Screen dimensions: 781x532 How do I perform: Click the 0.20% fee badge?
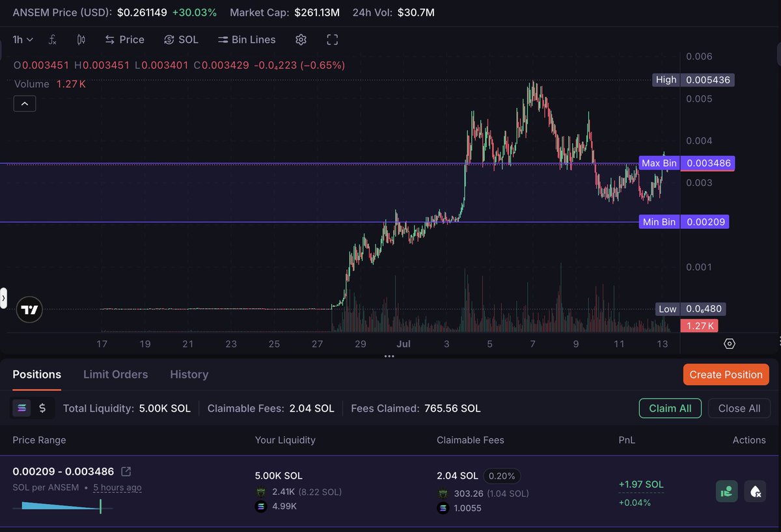point(502,476)
